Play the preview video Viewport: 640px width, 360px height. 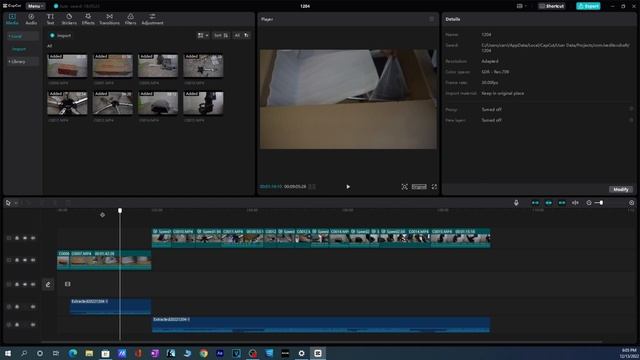click(348, 187)
